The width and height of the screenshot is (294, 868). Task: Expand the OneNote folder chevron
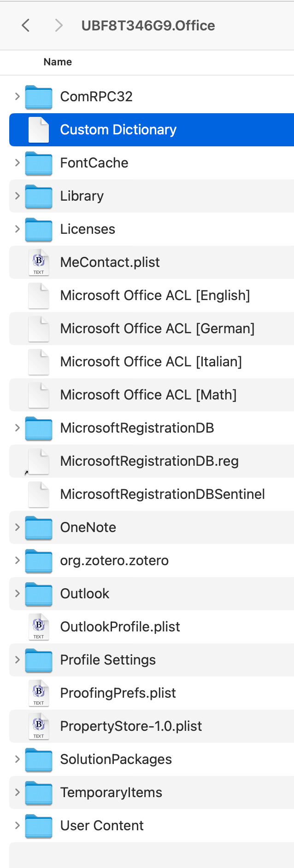17,527
